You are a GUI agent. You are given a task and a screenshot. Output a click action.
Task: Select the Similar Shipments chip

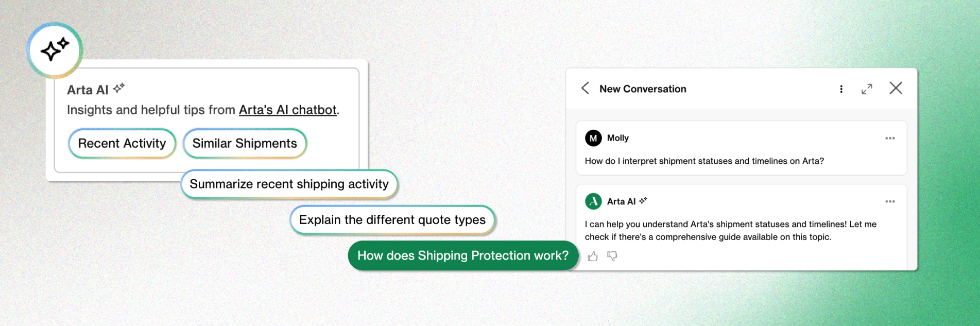click(245, 143)
